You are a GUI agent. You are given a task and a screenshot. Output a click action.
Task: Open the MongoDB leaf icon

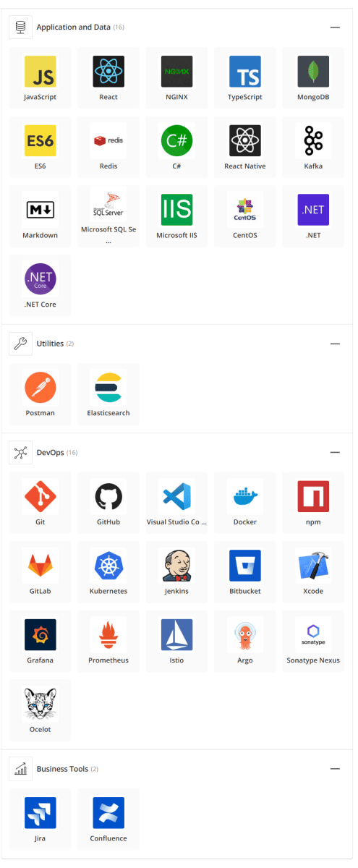[x=313, y=72]
